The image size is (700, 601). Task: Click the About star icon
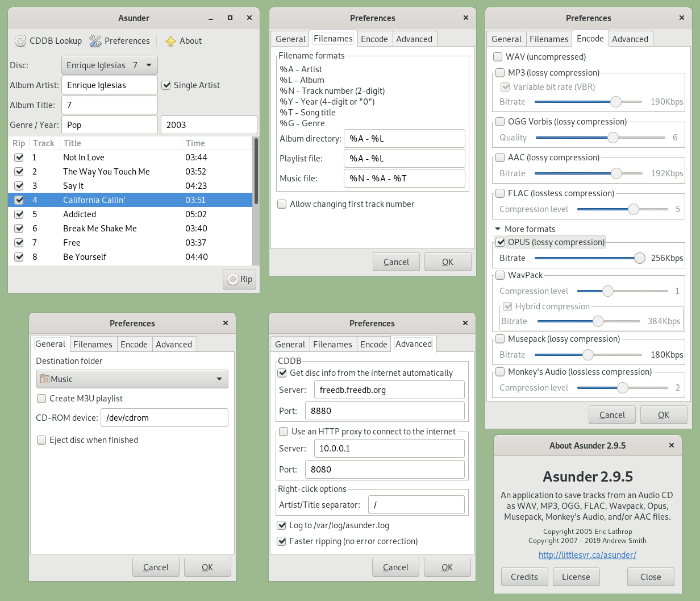click(170, 41)
